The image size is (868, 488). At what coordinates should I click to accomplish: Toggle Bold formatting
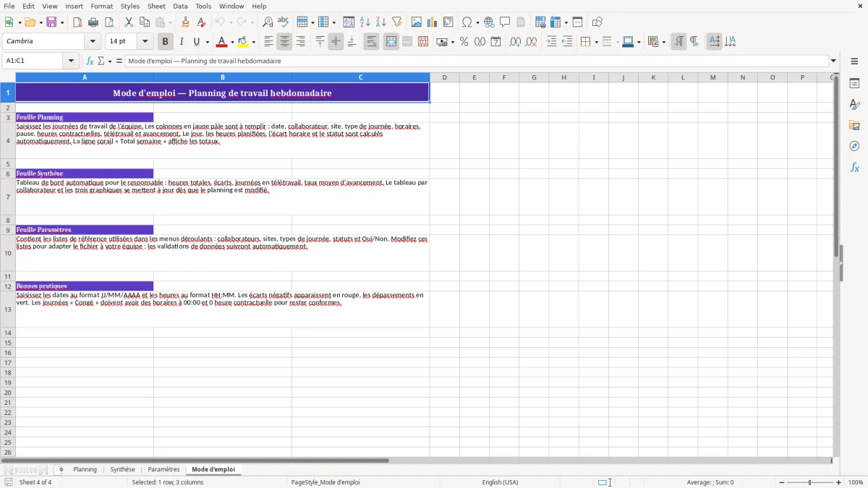166,42
